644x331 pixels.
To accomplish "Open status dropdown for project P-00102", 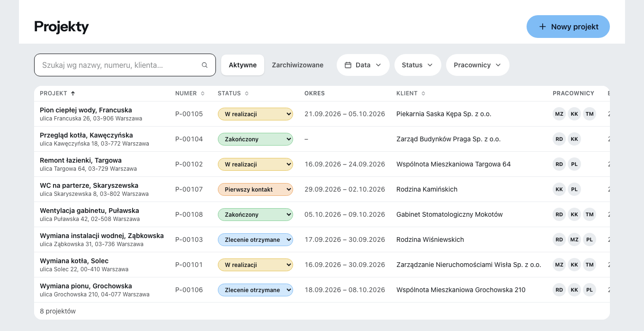I will (x=255, y=164).
